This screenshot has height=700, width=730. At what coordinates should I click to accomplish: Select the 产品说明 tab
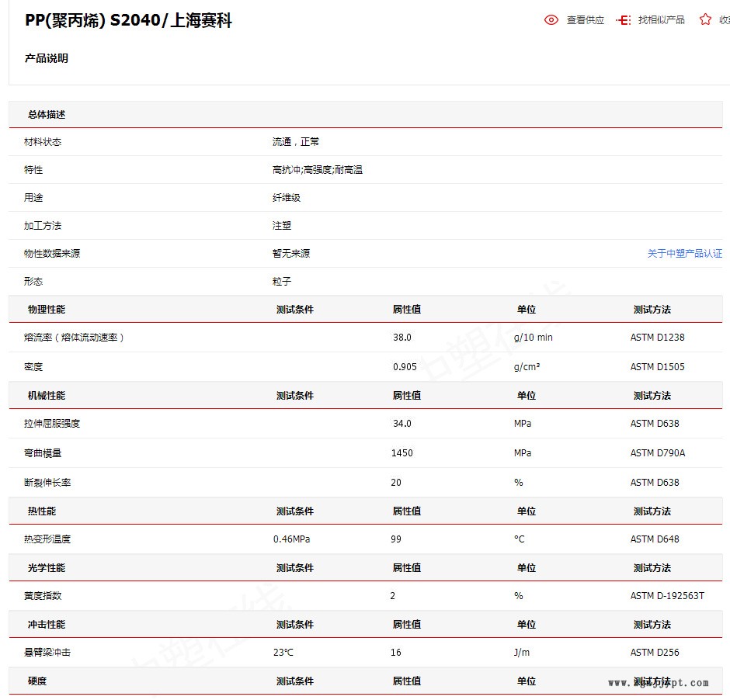47,58
